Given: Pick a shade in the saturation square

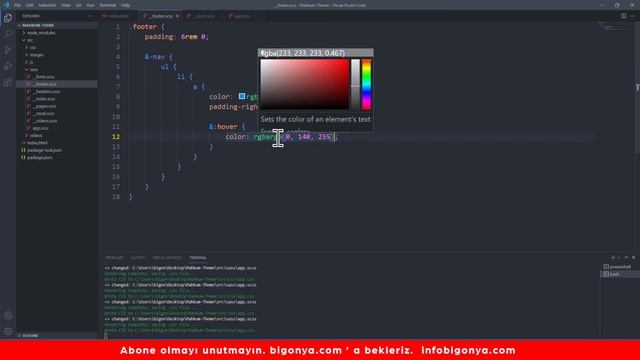Looking at the screenshot, I should [x=304, y=84].
